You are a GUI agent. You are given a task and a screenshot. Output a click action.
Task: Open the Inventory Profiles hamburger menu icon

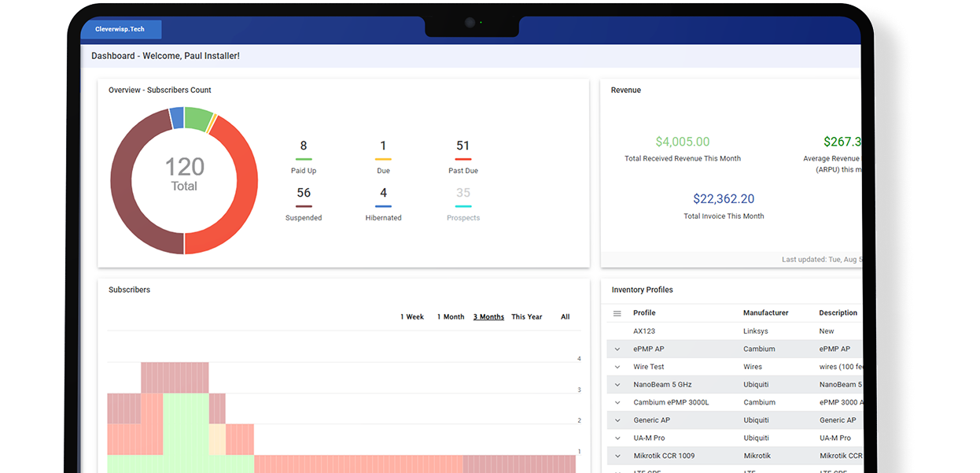tap(617, 313)
